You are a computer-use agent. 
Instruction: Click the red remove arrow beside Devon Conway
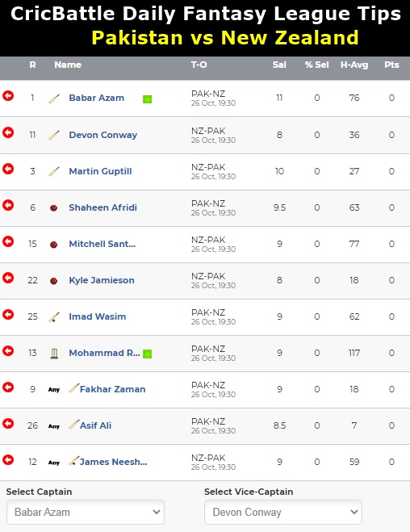click(8, 132)
